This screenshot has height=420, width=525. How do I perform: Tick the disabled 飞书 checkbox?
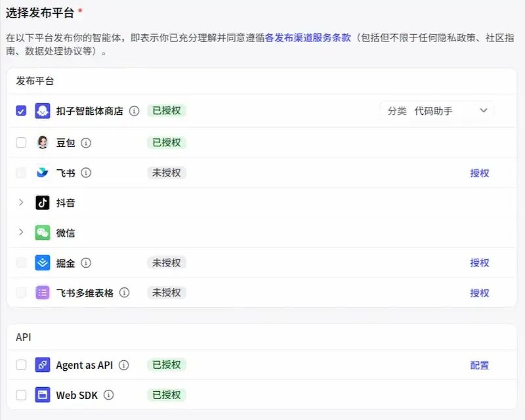tap(21, 173)
